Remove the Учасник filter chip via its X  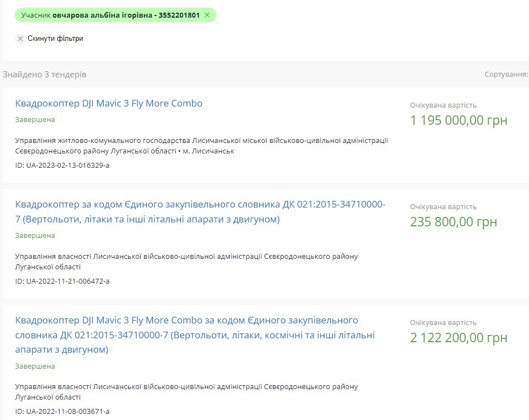tap(207, 15)
